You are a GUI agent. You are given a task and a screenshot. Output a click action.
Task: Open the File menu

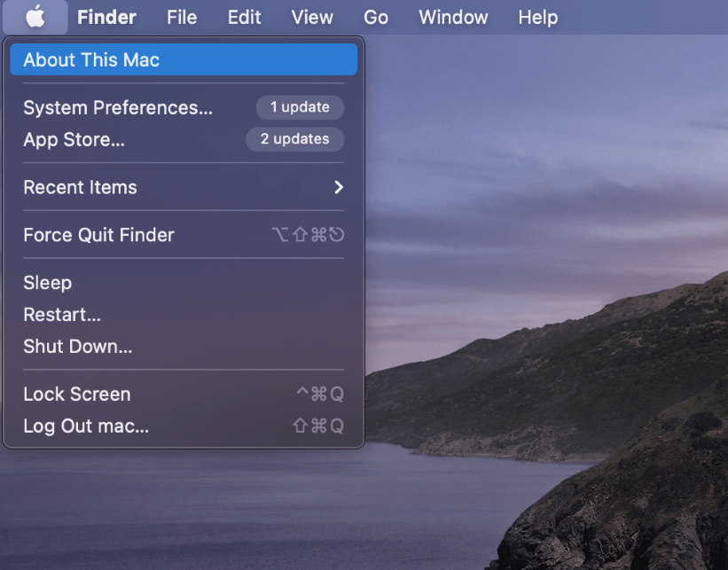point(182,17)
